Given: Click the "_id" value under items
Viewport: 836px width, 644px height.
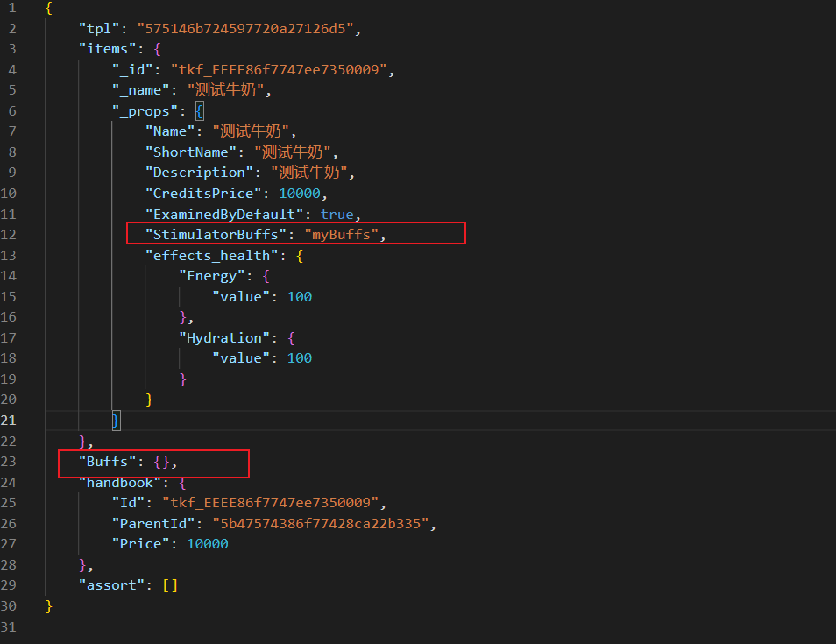Looking at the screenshot, I should click(x=279, y=69).
